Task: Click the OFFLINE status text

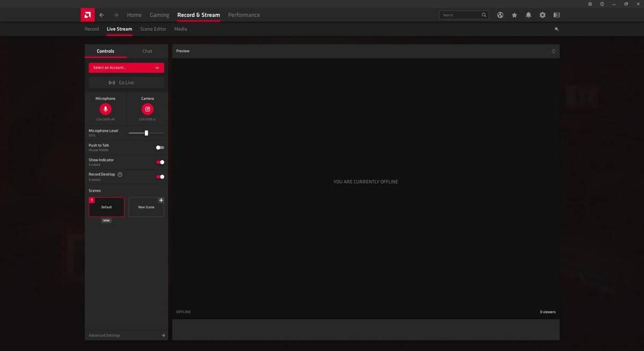Action: (184, 312)
